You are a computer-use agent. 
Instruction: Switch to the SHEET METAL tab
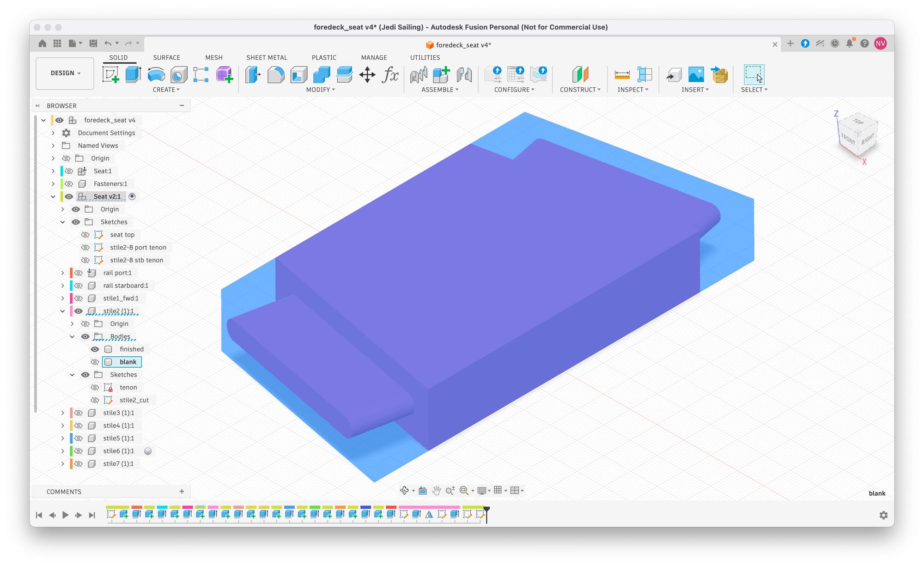click(267, 58)
